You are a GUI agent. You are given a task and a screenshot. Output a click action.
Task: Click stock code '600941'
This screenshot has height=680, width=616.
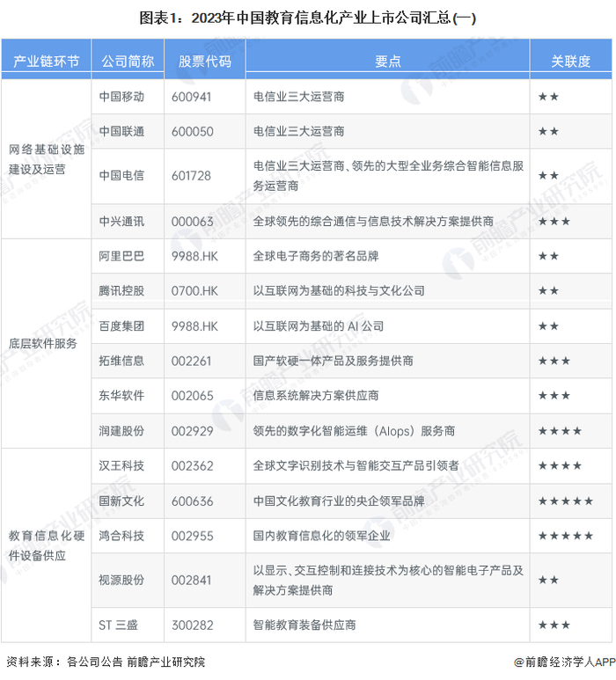coord(191,97)
